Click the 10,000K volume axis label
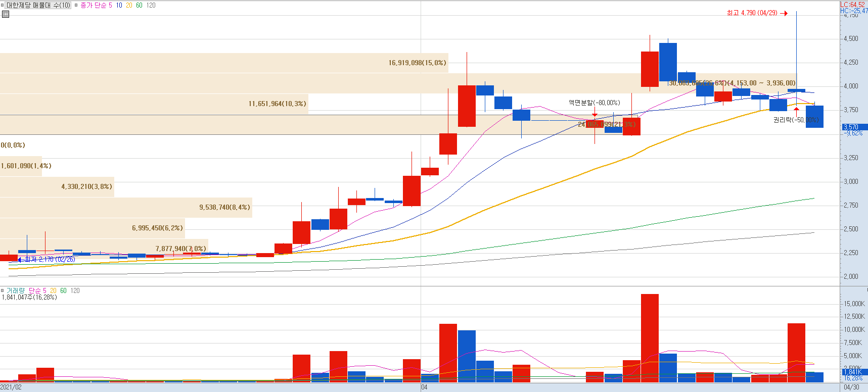This screenshot has height=392, width=868. coord(854,329)
